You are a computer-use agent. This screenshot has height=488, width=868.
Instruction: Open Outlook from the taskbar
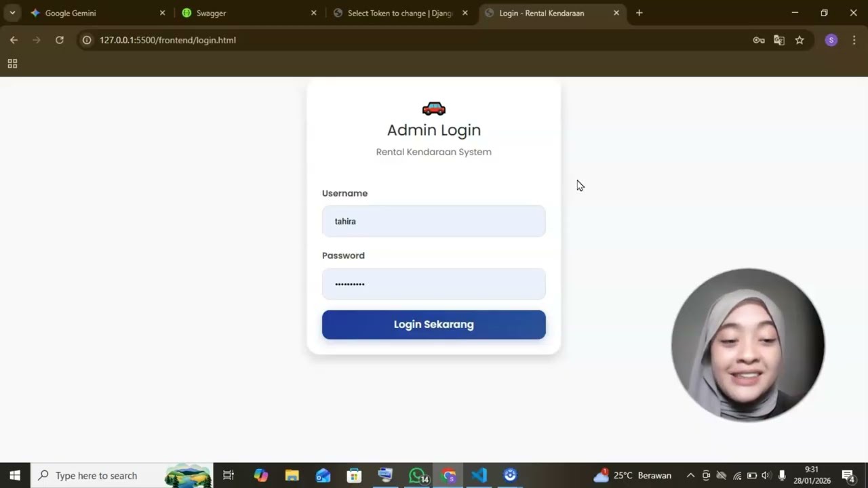[323, 475]
